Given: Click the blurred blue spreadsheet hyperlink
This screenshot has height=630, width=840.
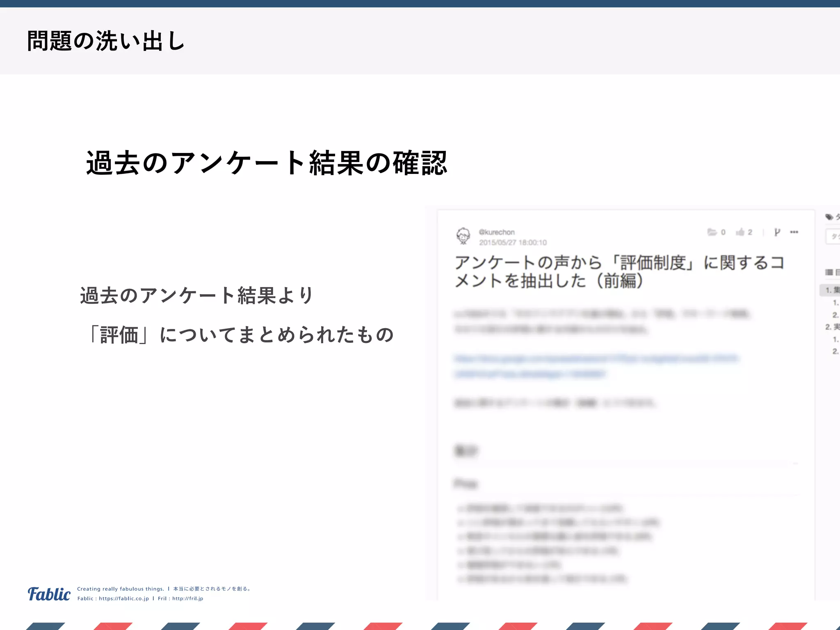Looking at the screenshot, I should tap(596, 366).
